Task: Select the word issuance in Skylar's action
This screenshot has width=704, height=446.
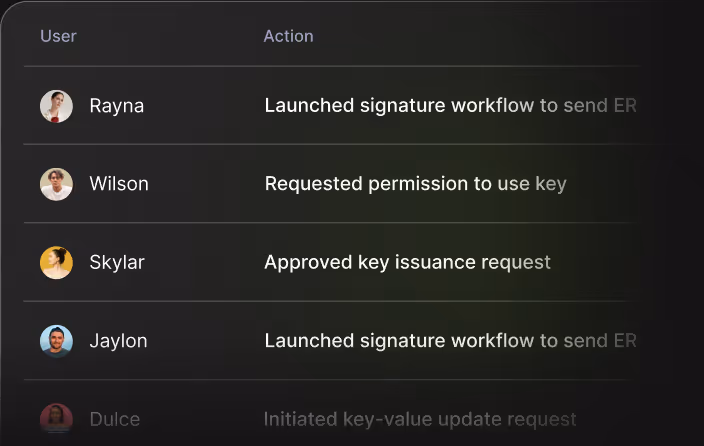Action: coord(435,262)
